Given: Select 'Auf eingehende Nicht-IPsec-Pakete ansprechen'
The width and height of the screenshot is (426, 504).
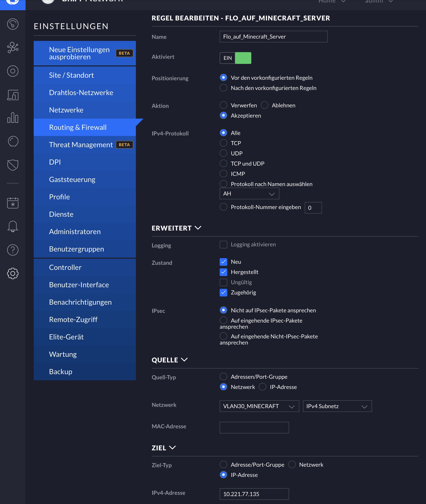Looking at the screenshot, I should (223, 336).
